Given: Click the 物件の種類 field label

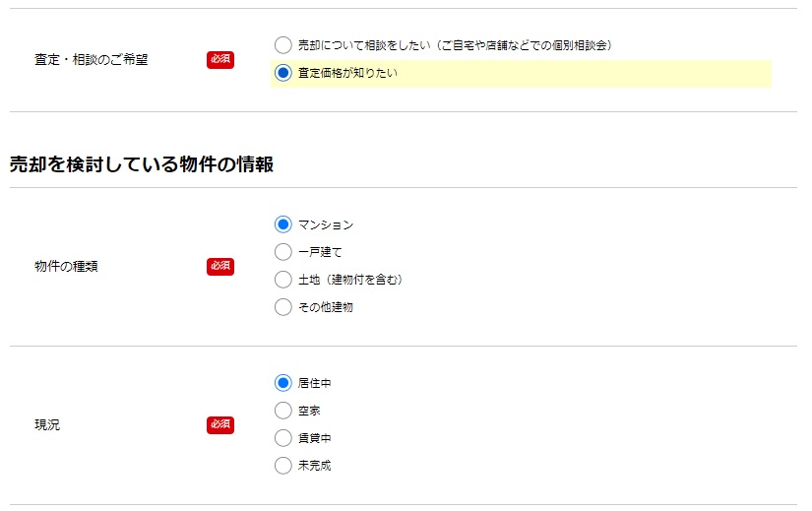Looking at the screenshot, I should pos(66,267).
